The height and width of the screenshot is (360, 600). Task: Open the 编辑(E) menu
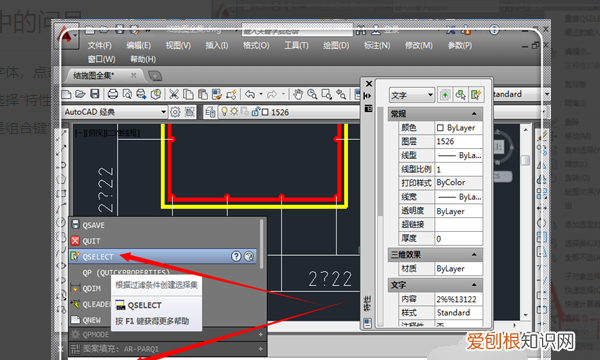[x=139, y=46]
